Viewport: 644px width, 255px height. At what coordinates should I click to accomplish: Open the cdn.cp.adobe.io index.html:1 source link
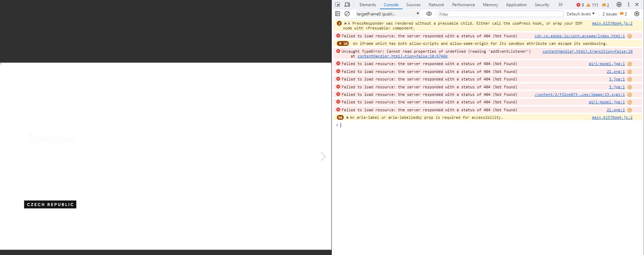tap(579, 36)
